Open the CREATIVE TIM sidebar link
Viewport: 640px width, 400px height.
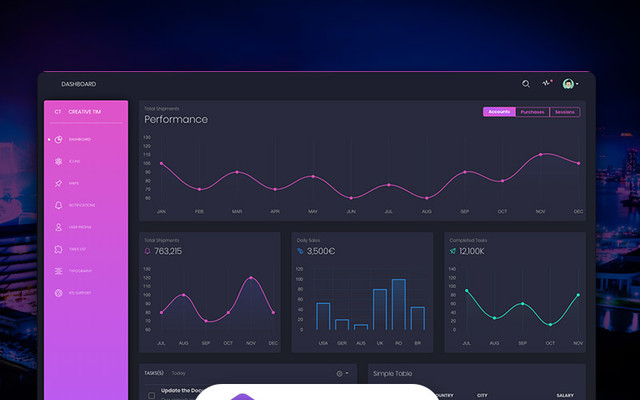[x=84, y=112]
